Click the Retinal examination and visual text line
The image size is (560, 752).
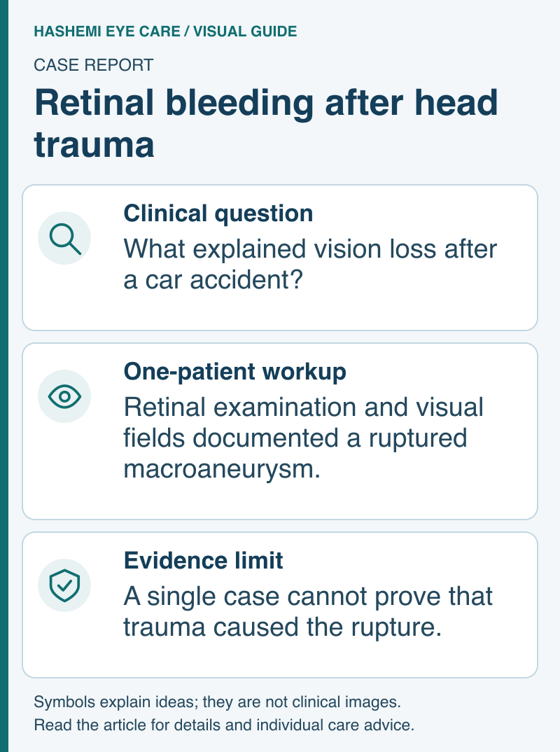[x=303, y=408]
